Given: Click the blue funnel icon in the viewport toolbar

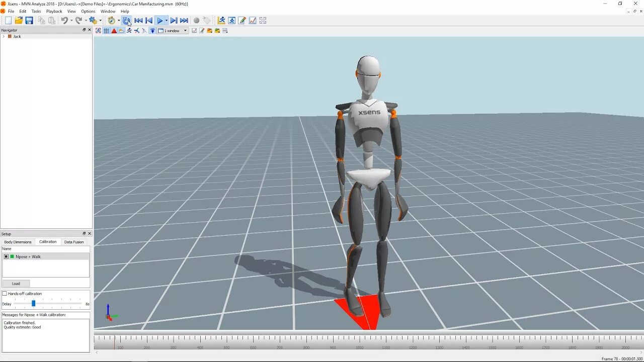Looking at the screenshot, I should (x=152, y=31).
